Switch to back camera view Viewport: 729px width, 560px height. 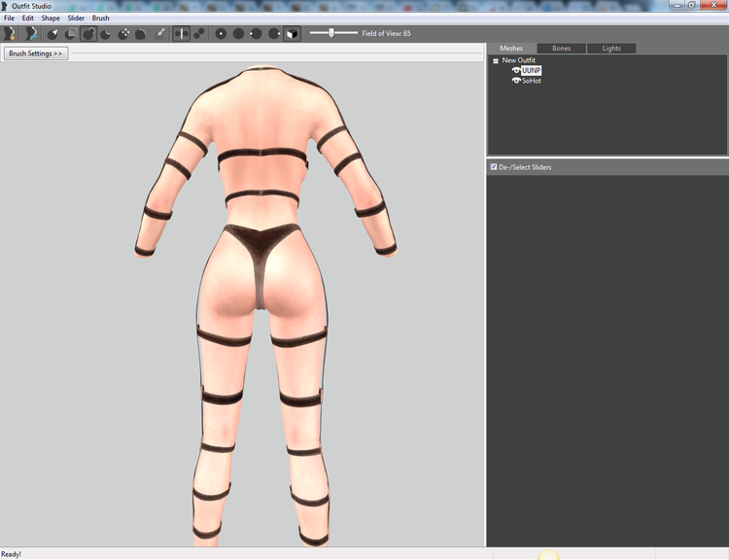tap(238, 33)
